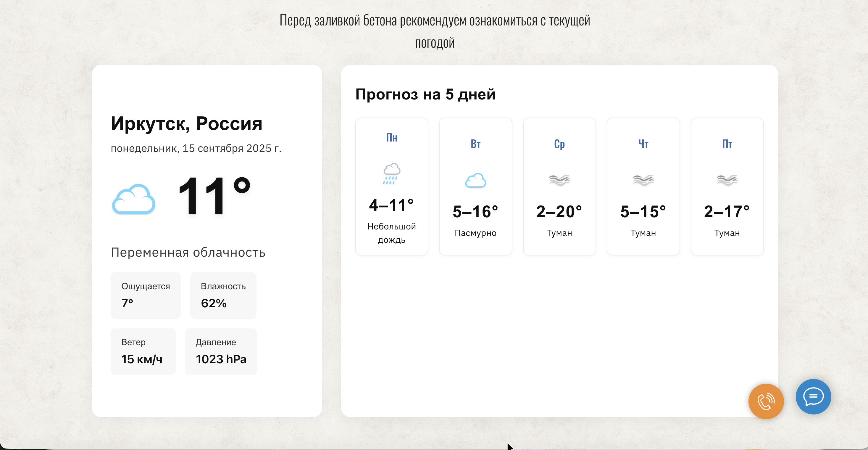Click the Прогноз на 5 дней heading

pos(425,94)
